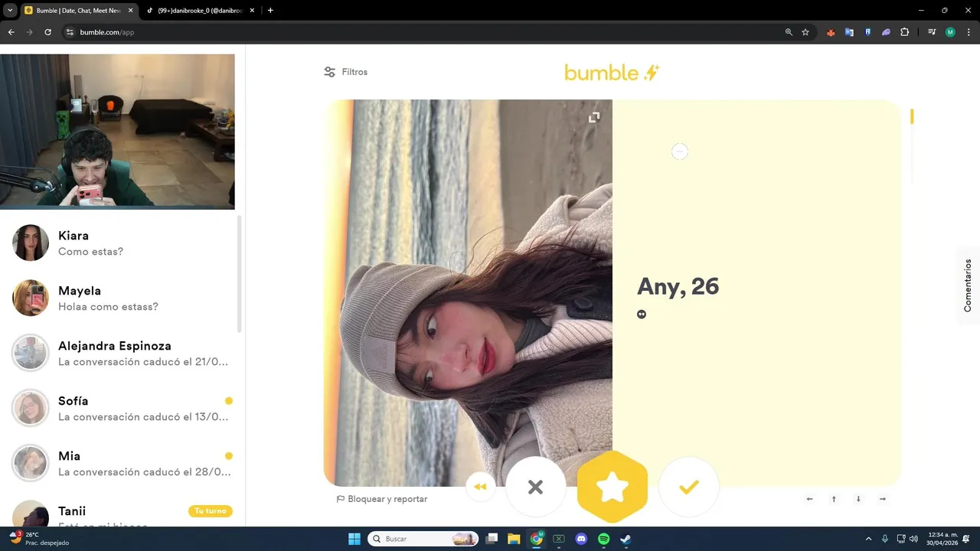Open the Google Translate extension icon
The width and height of the screenshot is (980, 551).
(x=849, y=32)
